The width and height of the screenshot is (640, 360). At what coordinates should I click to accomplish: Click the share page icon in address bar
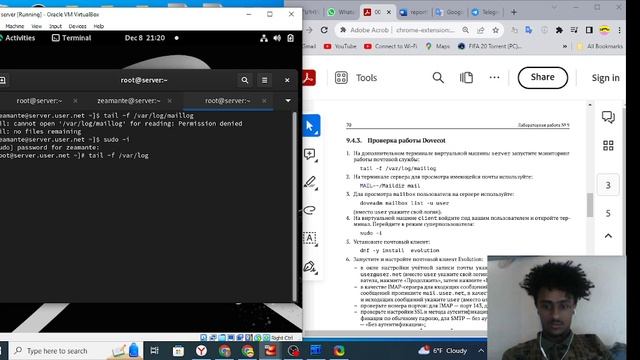(481, 30)
